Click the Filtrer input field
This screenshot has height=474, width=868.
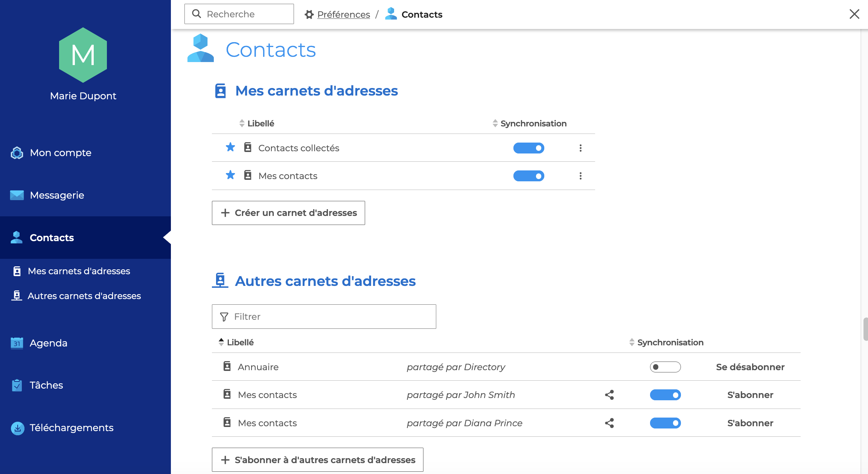click(x=324, y=317)
